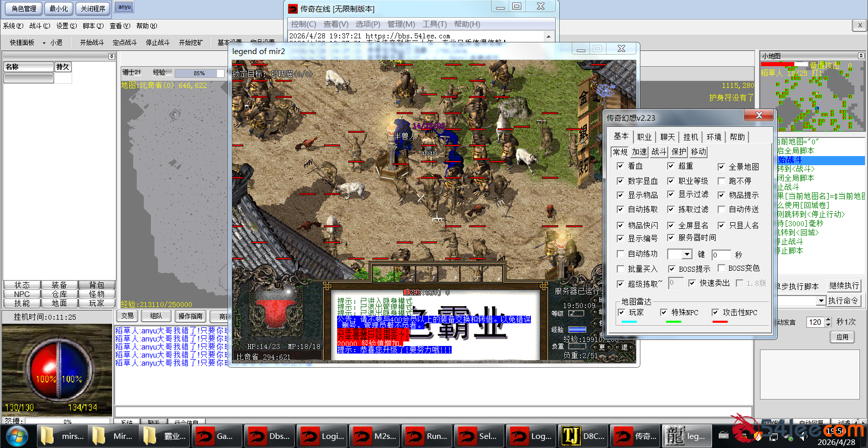
Task: Click the 秒 seconds input field
Action: pos(721,255)
